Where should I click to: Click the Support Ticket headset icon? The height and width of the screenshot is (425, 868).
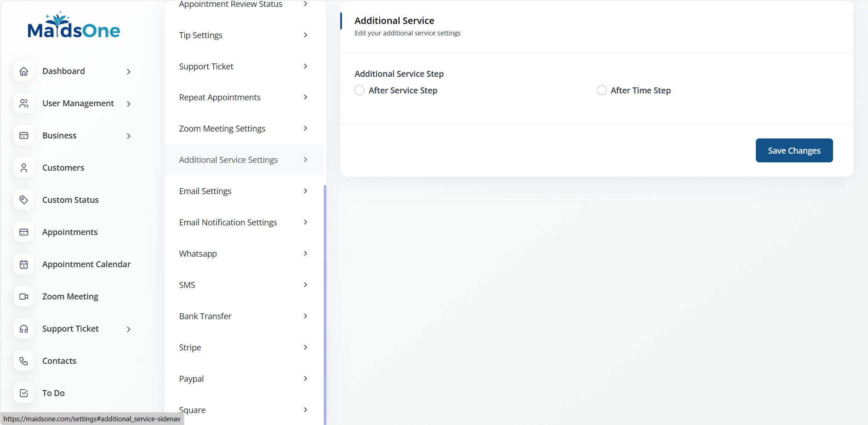coord(24,329)
